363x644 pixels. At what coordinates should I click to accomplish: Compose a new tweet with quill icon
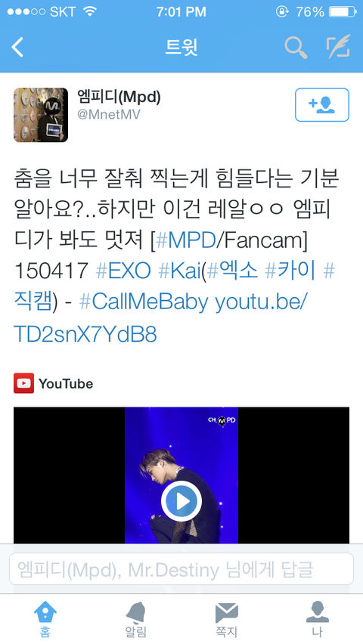pyautogui.click(x=338, y=47)
